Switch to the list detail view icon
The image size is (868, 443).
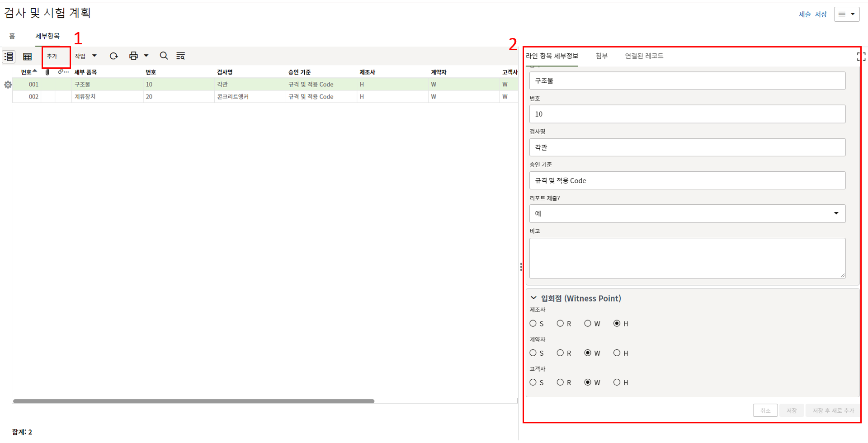[9, 57]
